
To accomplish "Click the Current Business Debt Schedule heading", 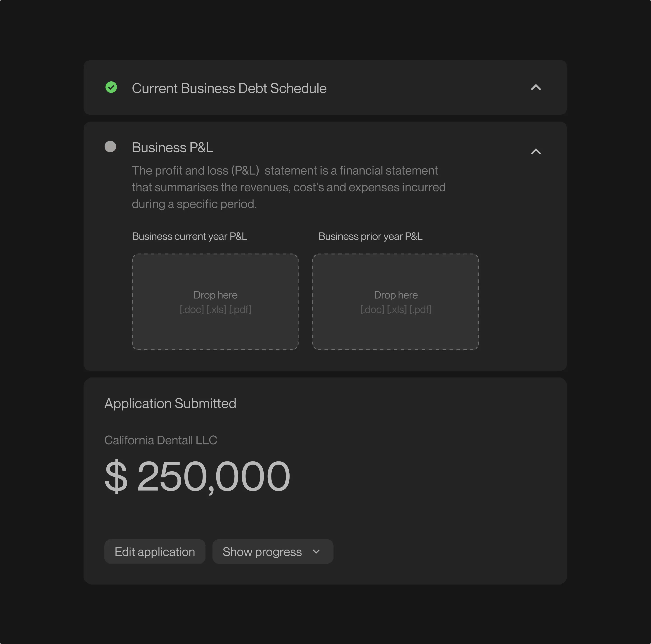I will coord(229,88).
